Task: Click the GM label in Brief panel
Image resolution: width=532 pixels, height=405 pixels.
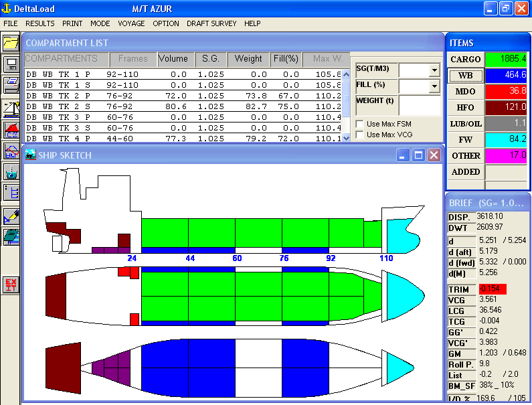Action: point(462,353)
